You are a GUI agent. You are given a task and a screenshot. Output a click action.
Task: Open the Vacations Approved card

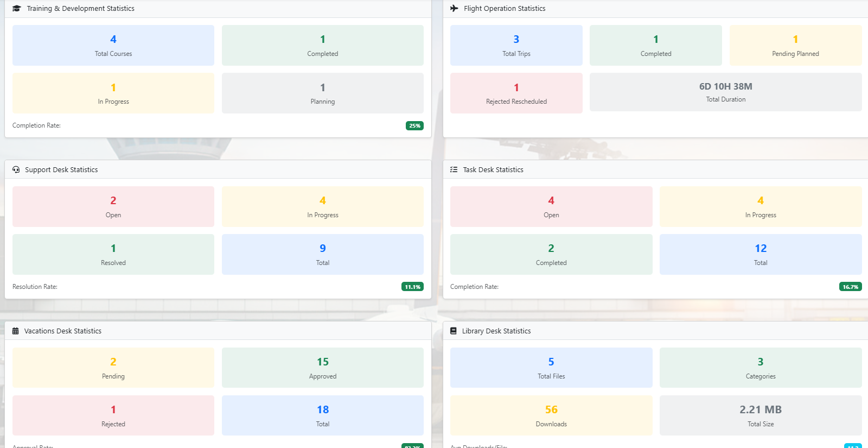323,368
